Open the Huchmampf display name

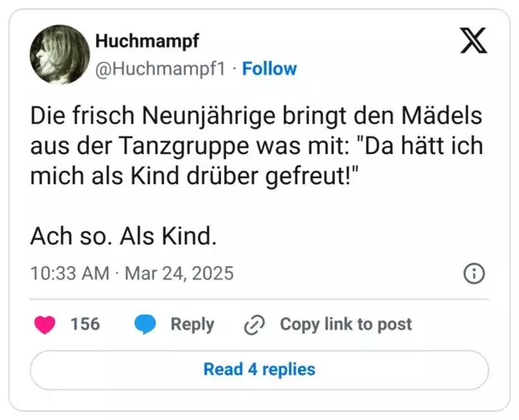click(x=147, y=41)
